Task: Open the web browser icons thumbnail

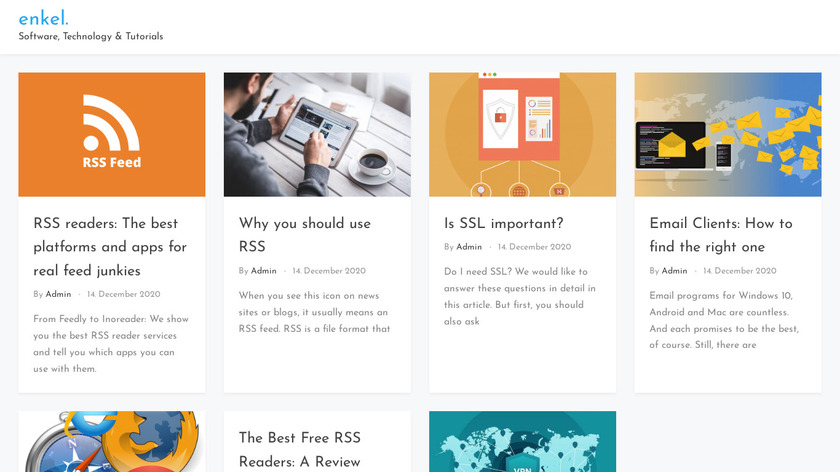Action: pos(112,442)
